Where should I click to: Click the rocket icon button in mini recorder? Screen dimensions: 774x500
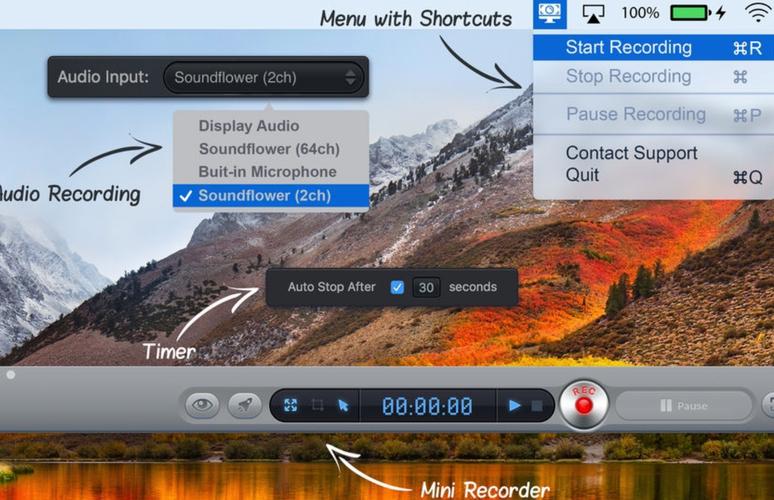click(245, 405)
